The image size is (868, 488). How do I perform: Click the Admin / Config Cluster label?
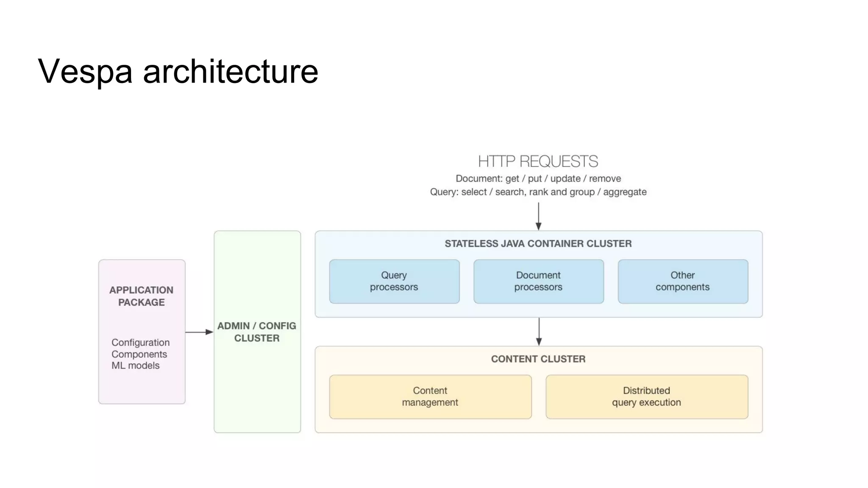point(257,332)
